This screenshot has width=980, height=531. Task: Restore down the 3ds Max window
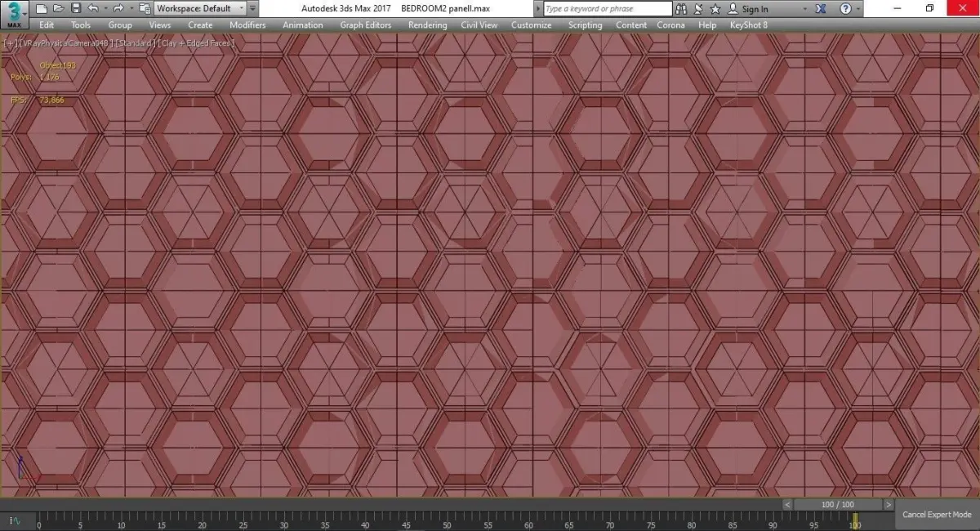click(x=929, y=8)
